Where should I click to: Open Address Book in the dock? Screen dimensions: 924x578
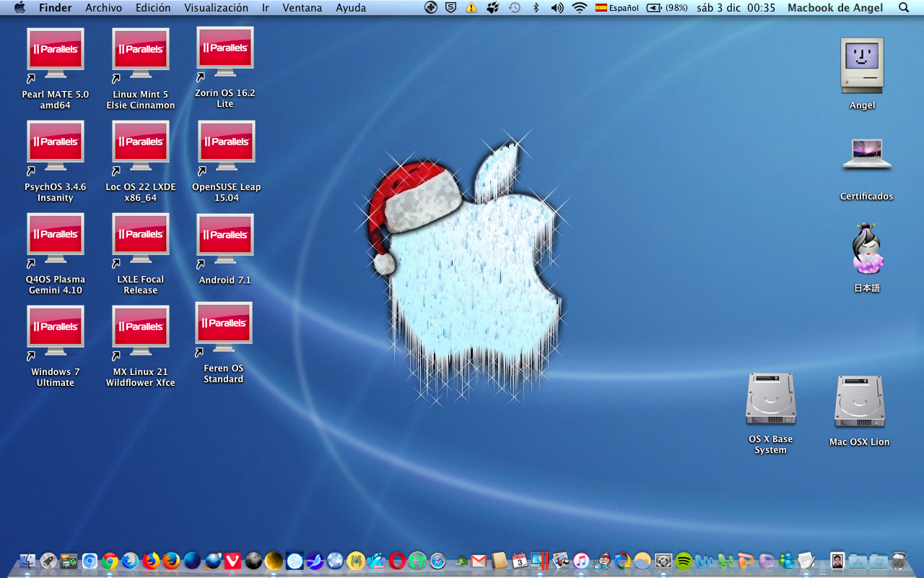pyautogui.click(x=500, y=561)
